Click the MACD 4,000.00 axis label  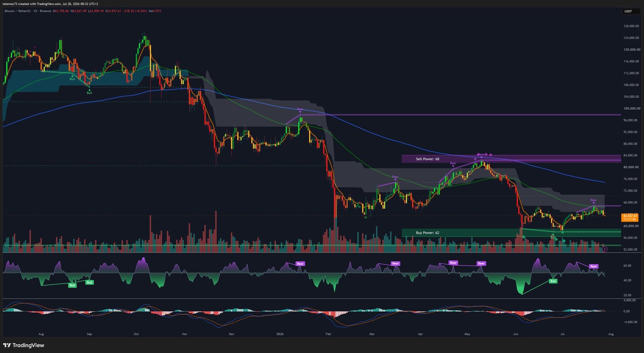coord(630,300)
